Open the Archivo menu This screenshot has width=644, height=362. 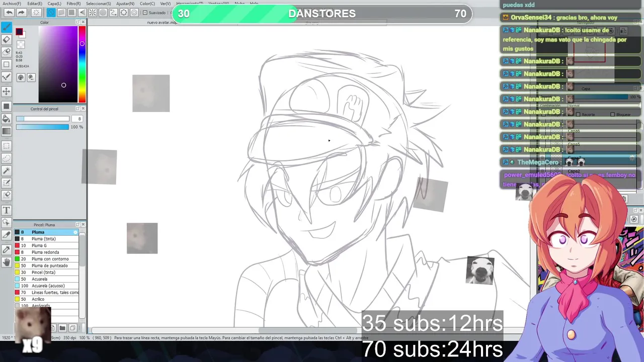pos(12,4)
